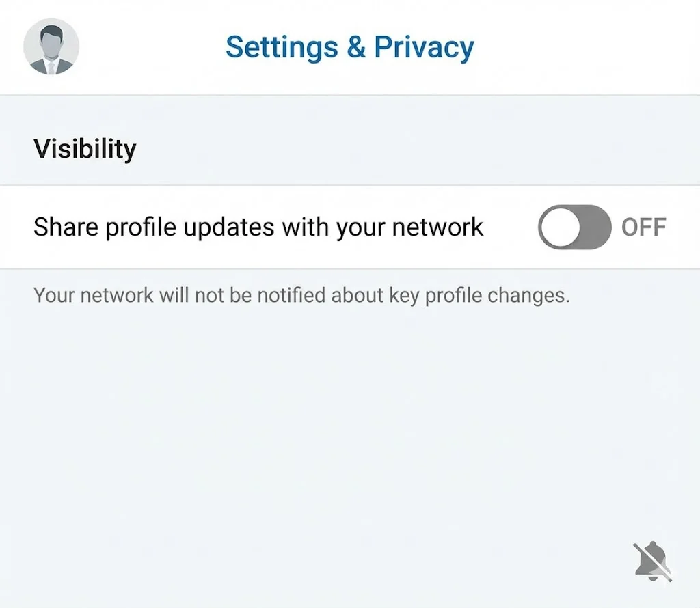Click the OFF label beside the switch
Screen dimensions: 700x608
click(643, 227)
